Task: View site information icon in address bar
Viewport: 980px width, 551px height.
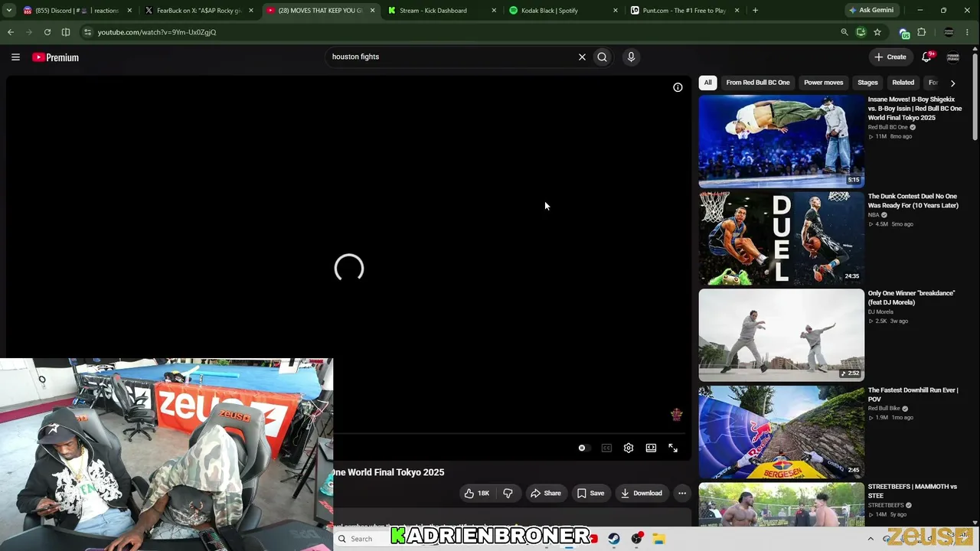Action: click(x=87, y=32)
